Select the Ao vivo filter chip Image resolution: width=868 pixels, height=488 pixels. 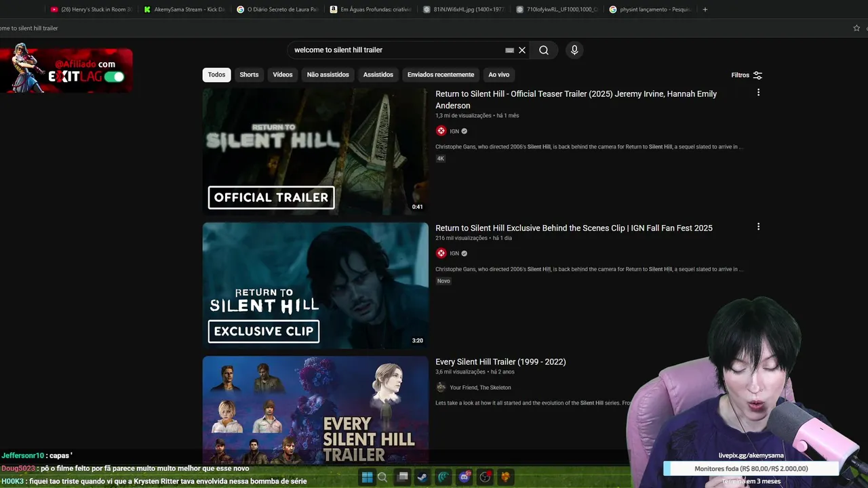click(x=498, y=75)
